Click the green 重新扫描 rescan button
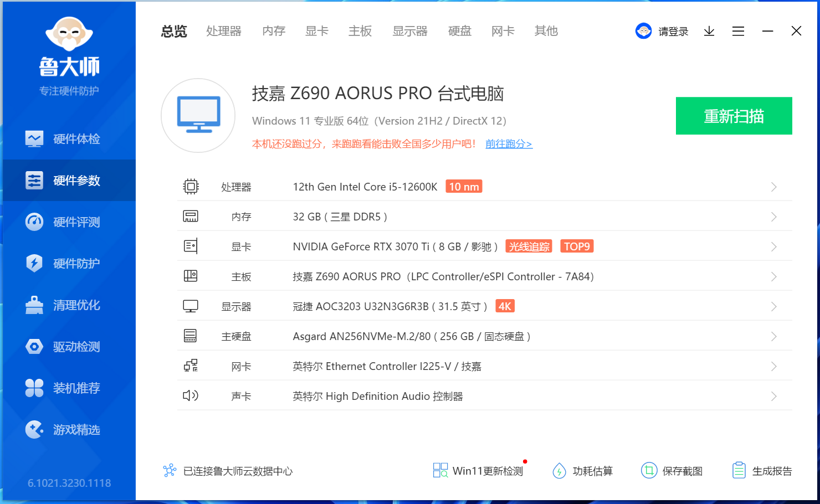This screenshot has height=504, width=820. (734, 116)
